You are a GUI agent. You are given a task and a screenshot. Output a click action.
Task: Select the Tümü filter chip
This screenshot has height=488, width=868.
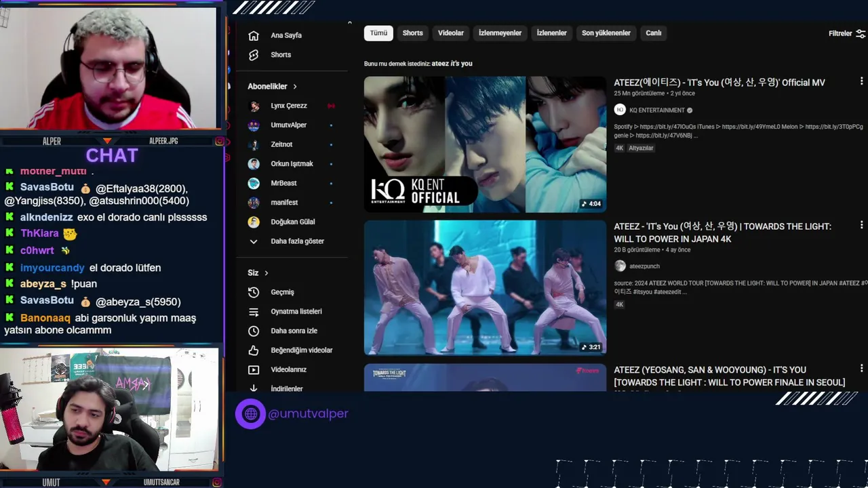[378, 33]
